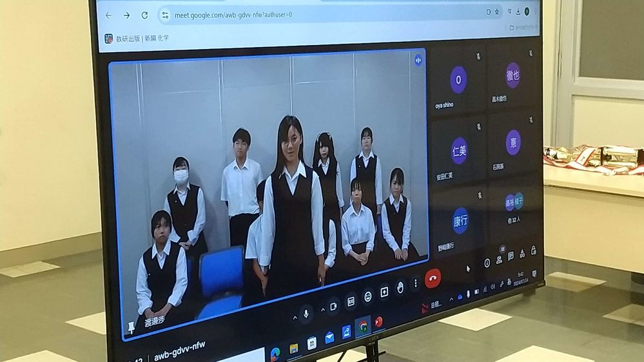Present your screen now
This screenshot has height=362, width=644.
click(384, 292)
